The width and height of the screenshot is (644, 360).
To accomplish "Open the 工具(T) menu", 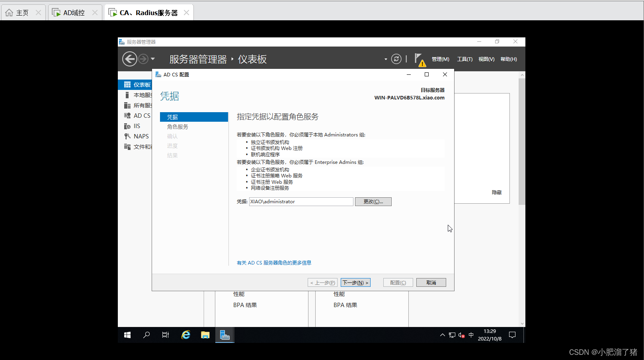I will tap(465, 59).
